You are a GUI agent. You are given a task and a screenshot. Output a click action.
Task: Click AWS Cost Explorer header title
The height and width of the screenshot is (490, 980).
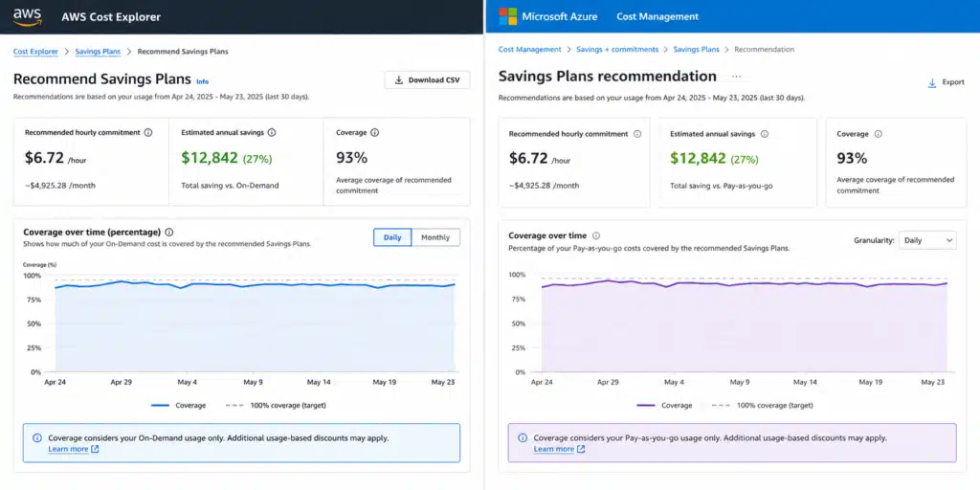coord(111,17)
